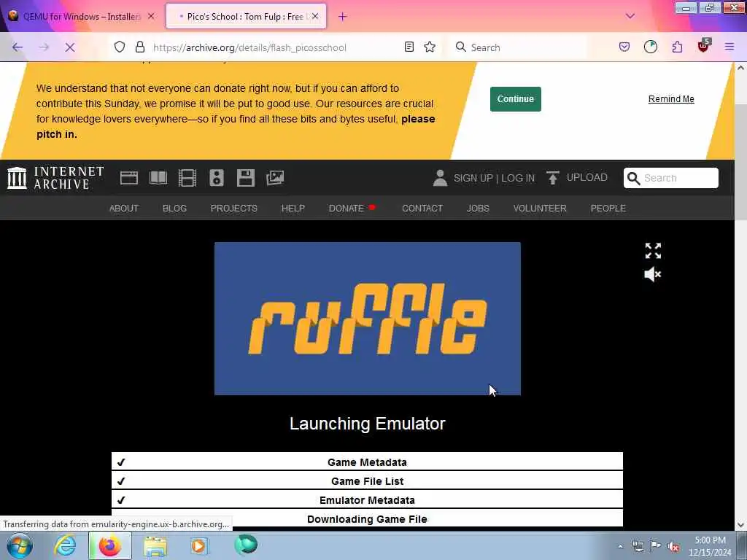Screen dimensions: 747x560
Task: Select the Pico's School tab
Action: [245, 16]
